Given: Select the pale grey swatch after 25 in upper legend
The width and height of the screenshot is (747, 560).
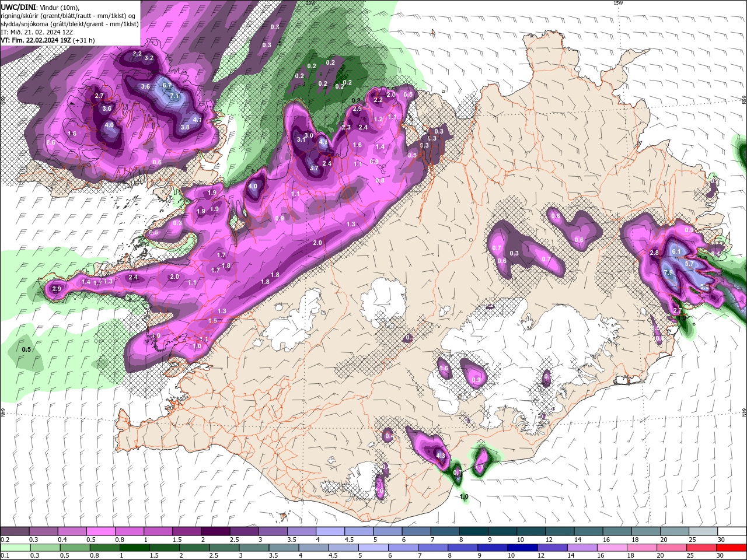Looking at the screenshot, I should tap(703, 531).
